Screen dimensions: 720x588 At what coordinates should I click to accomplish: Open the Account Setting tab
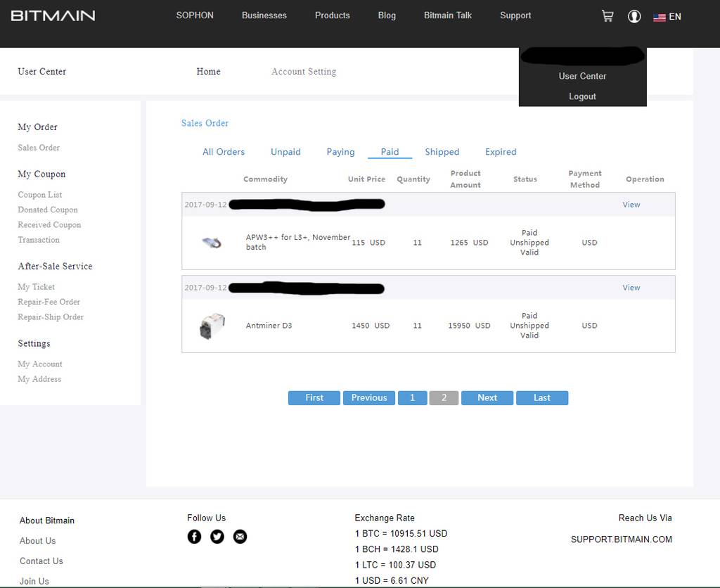point(304,72)
